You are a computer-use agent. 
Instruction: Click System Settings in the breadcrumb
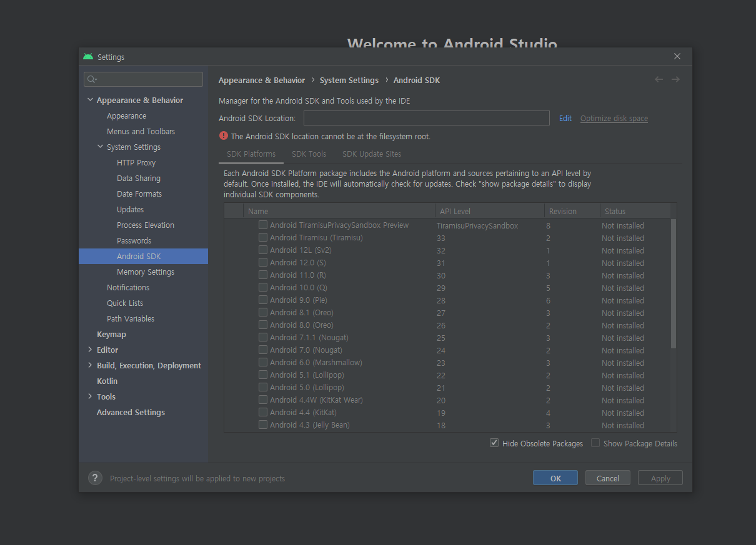349,80
